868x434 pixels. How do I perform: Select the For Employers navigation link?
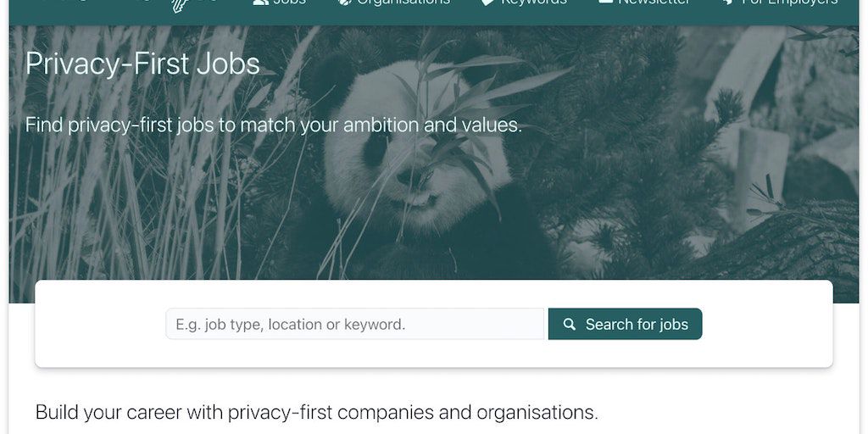click(789, 3)
